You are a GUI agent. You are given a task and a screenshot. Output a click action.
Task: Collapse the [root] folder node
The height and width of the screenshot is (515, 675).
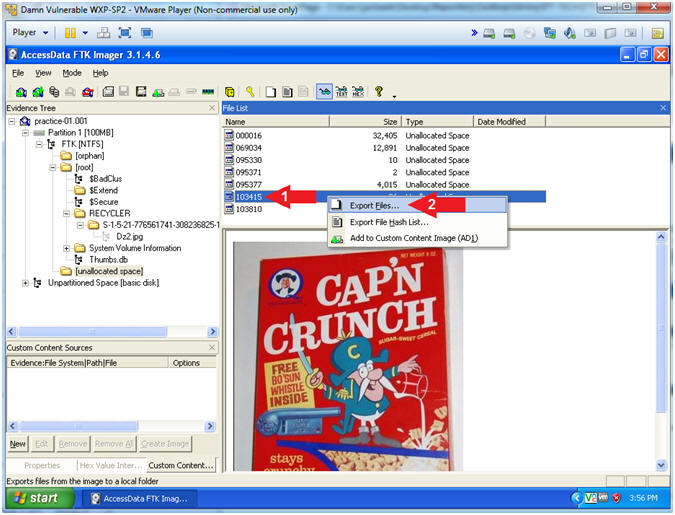point(53,168)
